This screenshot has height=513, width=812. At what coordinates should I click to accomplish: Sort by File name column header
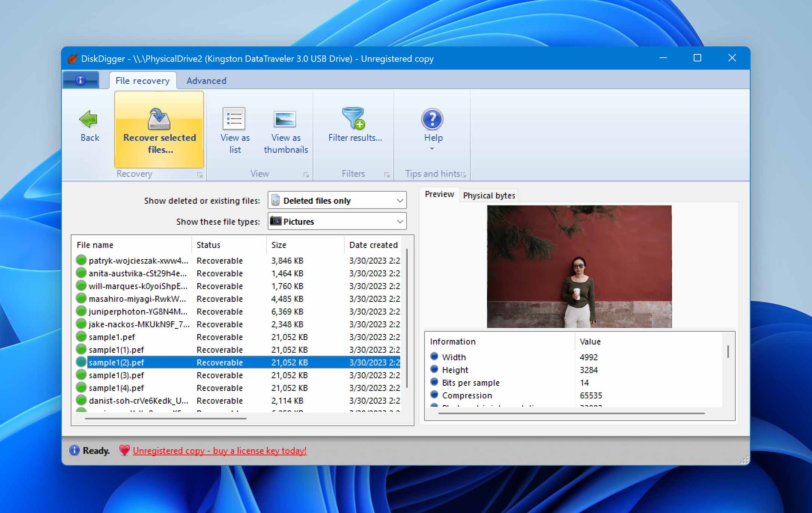tap(132, 245)
